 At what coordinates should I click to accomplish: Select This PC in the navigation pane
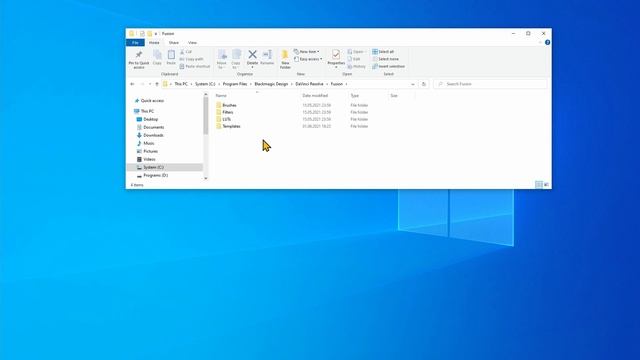(147, 111)
